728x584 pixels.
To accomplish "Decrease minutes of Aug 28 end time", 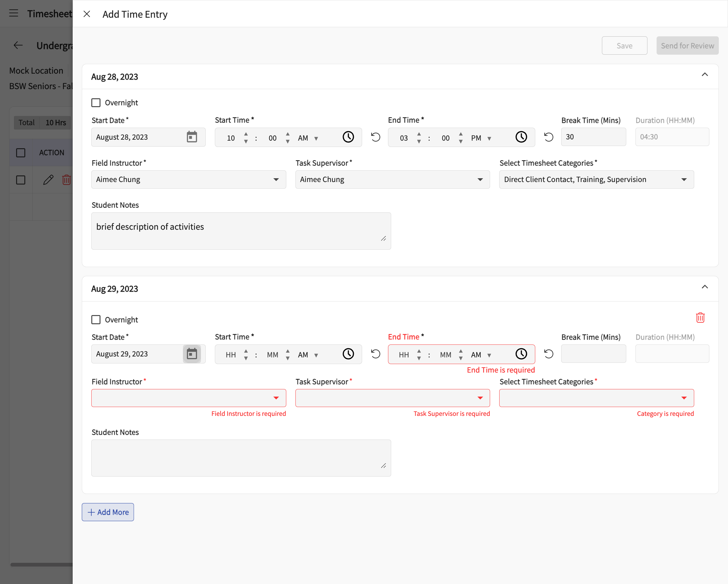I will [x=461, y=142].
